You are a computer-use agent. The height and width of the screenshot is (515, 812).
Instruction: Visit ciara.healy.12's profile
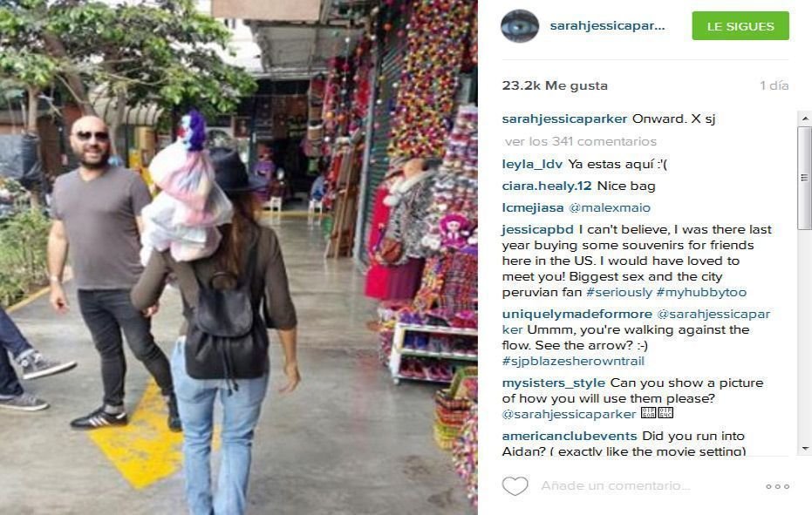tap(546, 186)
